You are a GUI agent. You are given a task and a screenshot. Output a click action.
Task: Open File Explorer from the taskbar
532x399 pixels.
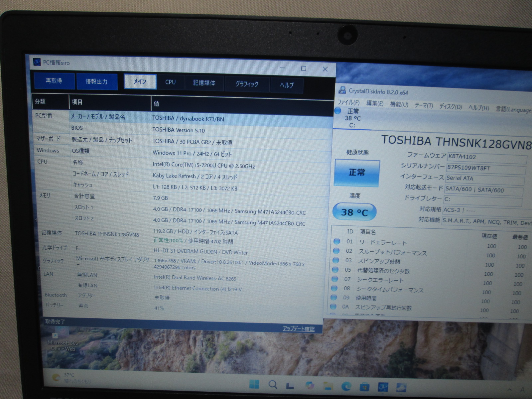[328, 386]
